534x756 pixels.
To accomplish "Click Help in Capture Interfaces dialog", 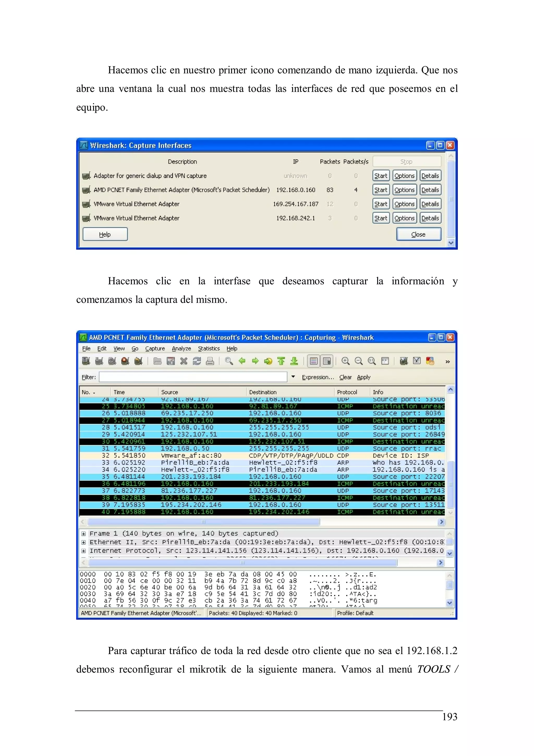I will [x=105, y=235].
